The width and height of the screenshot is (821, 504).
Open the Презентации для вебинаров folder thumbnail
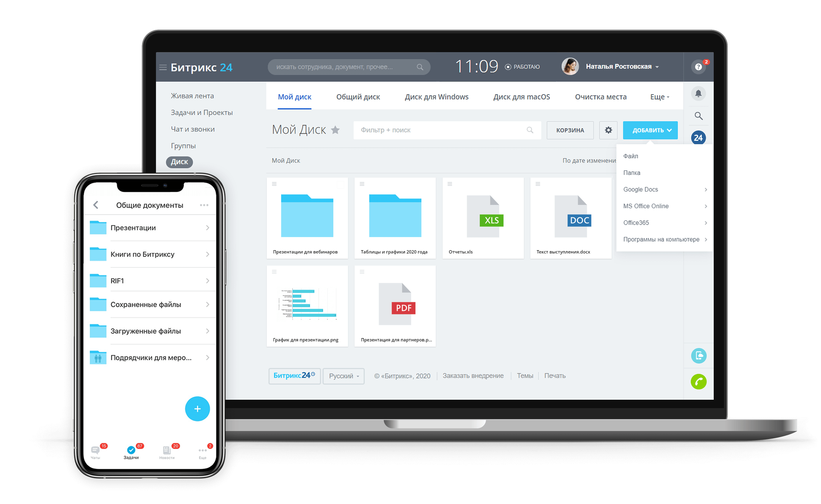(307, 217)
